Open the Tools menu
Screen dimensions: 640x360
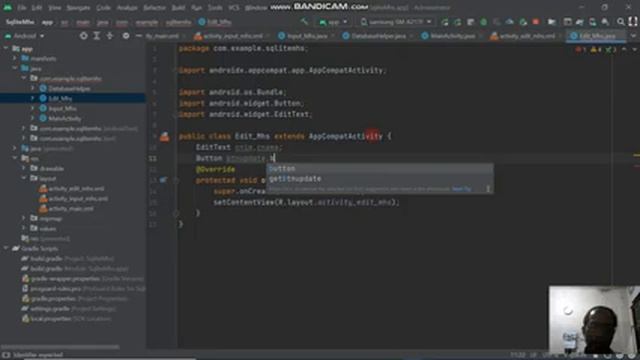pyautogui.click(x=215, y=8)
